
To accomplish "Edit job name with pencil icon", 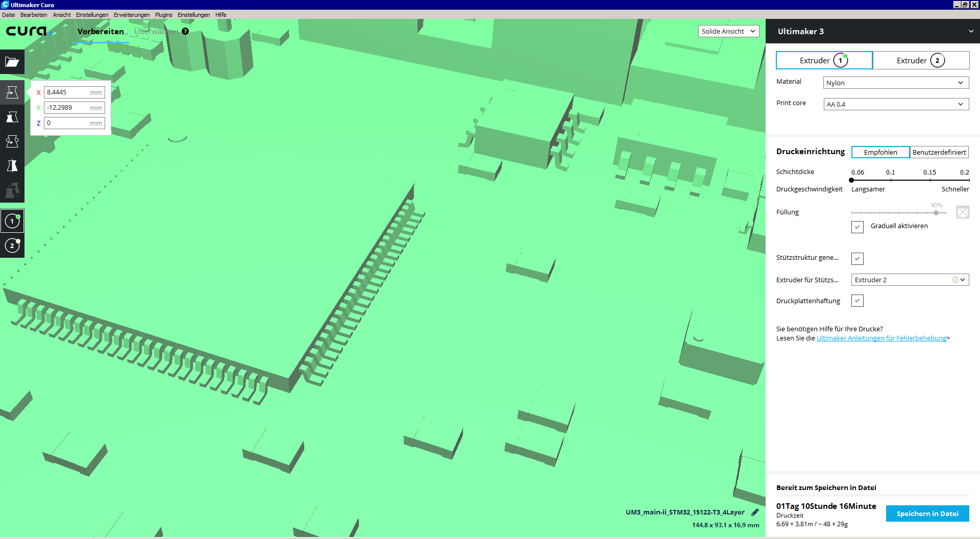I will [755, 512].
